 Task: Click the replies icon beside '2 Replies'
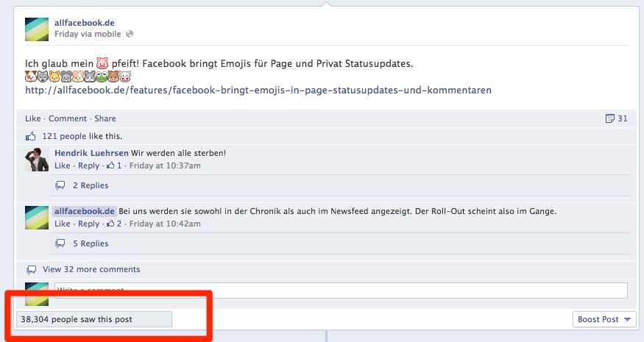tap(60, 185)
